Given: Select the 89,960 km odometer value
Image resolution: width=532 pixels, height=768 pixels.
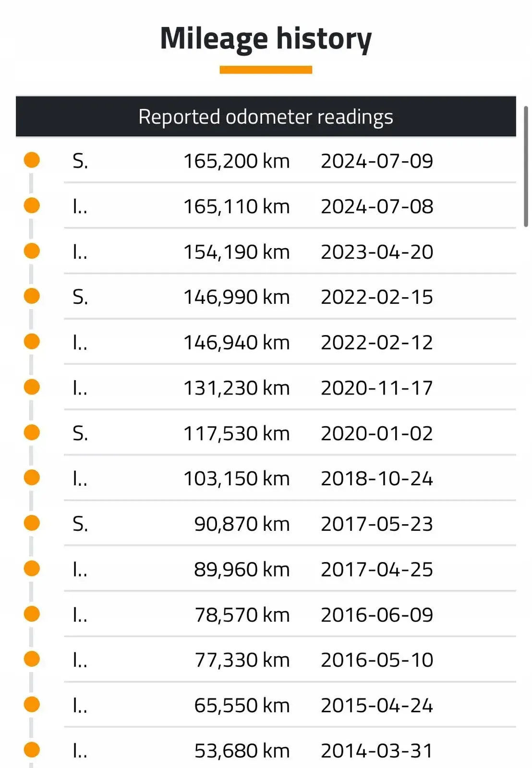Looking at the screenshot, I should [x=242, y=569].
